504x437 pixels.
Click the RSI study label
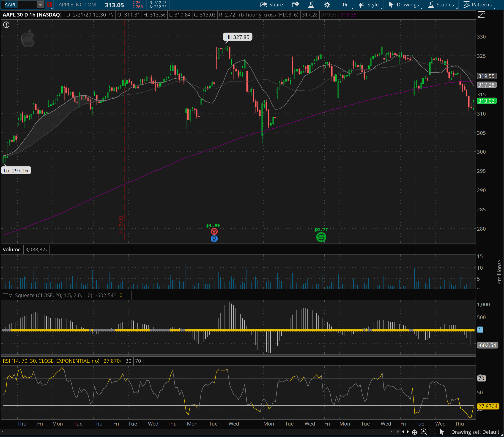coord(51,361)
